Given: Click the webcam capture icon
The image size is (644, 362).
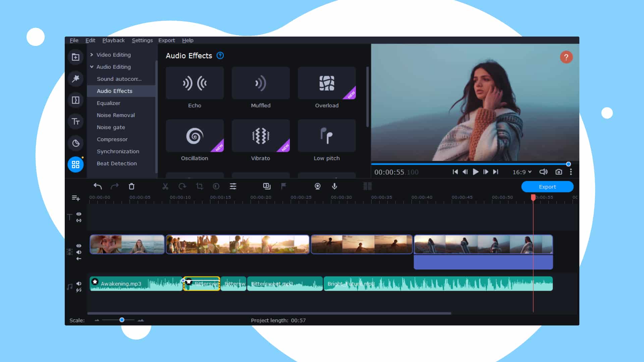Looking at the screenshot, I should tap(317, 186).
